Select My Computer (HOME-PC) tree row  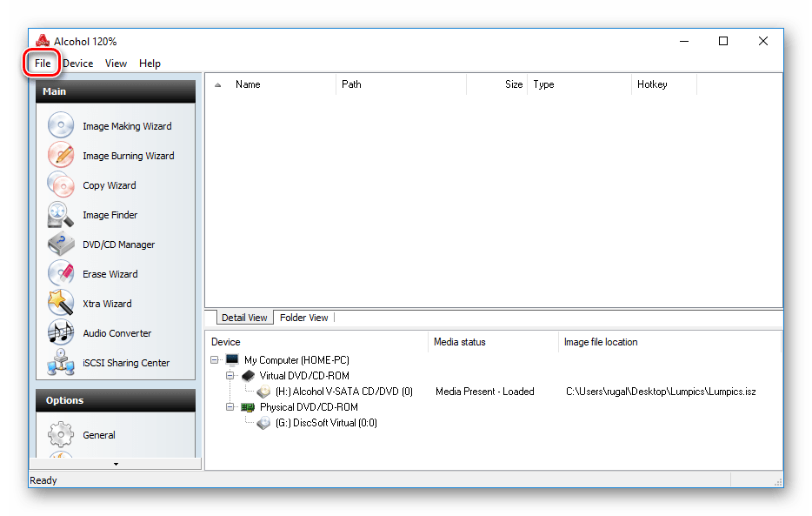coord(296,360)
